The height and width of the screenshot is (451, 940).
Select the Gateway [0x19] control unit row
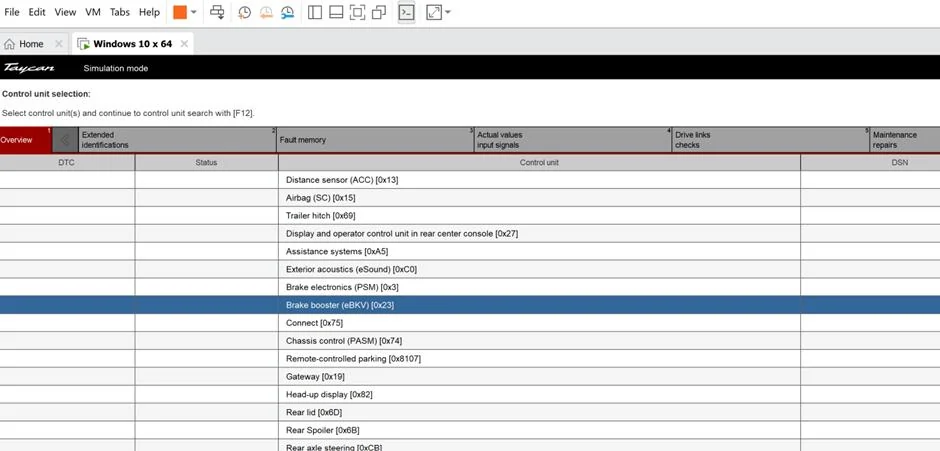(x=470, y=377)
